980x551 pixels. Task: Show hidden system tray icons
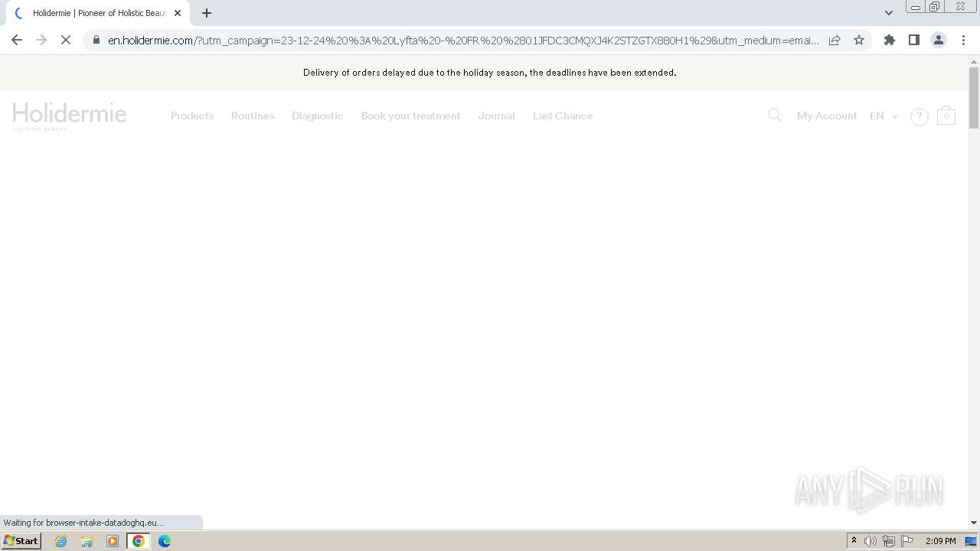[x=854, y=540]
